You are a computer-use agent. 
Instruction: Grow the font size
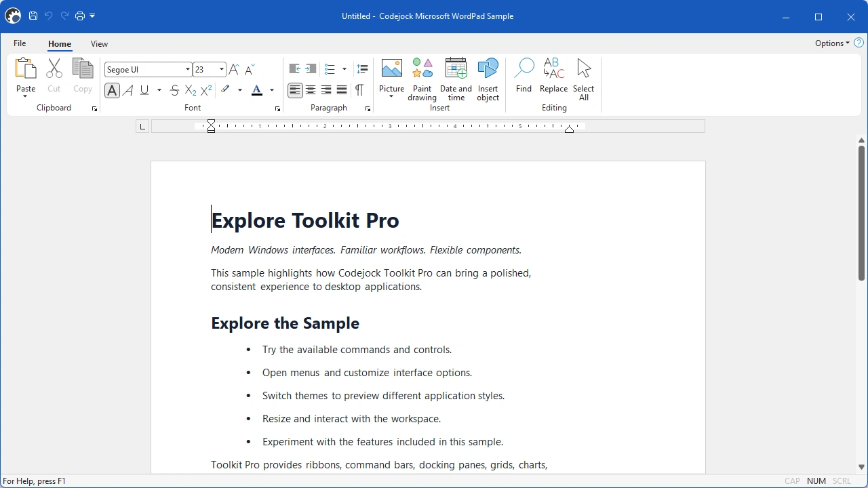234,69
